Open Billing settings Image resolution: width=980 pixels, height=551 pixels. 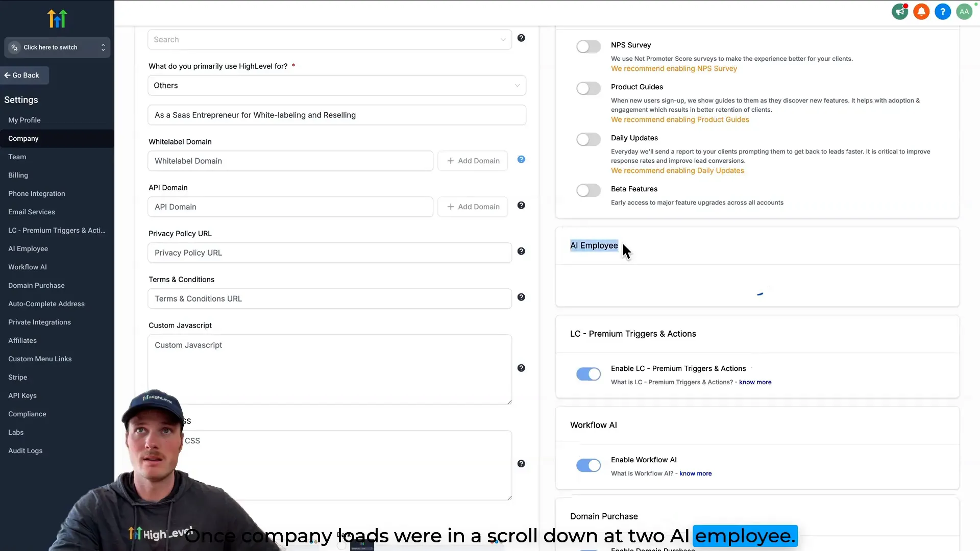coord(18,175)
